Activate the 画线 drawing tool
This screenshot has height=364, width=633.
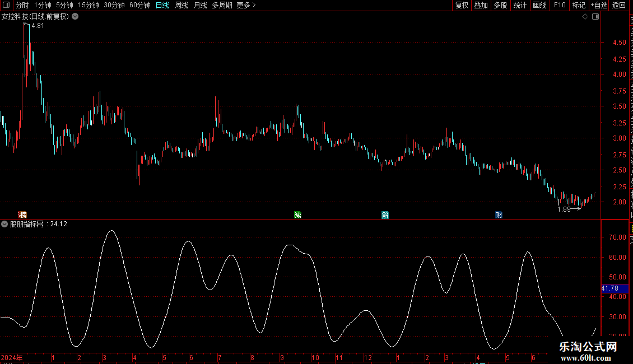pyautogui.click(x=540, y=5)
